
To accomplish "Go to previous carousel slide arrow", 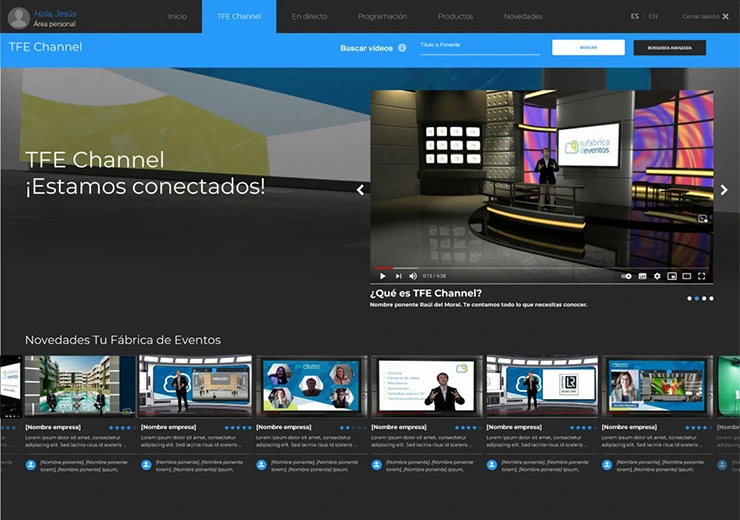I will click(360, 190).
